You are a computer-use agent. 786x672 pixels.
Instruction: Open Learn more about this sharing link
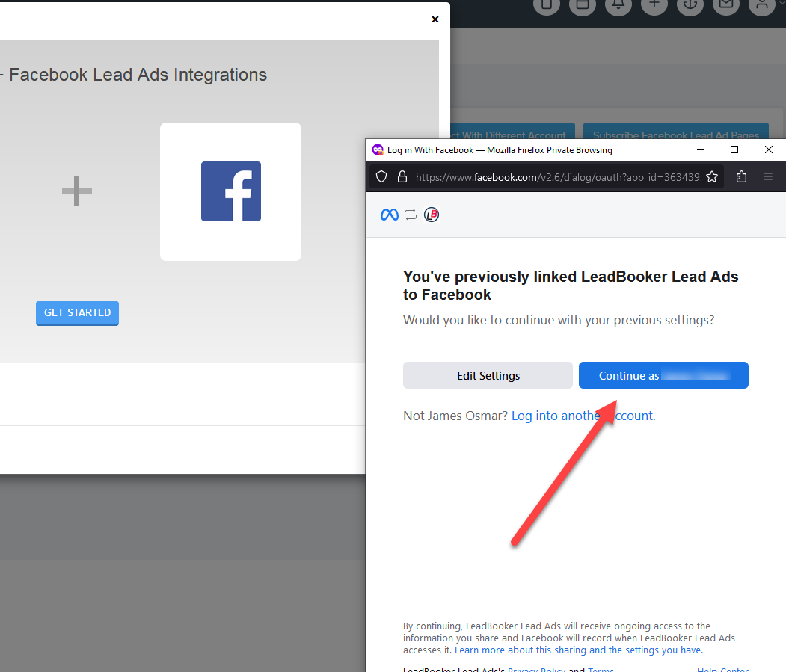pyautogui.click(x=578, y=650)
